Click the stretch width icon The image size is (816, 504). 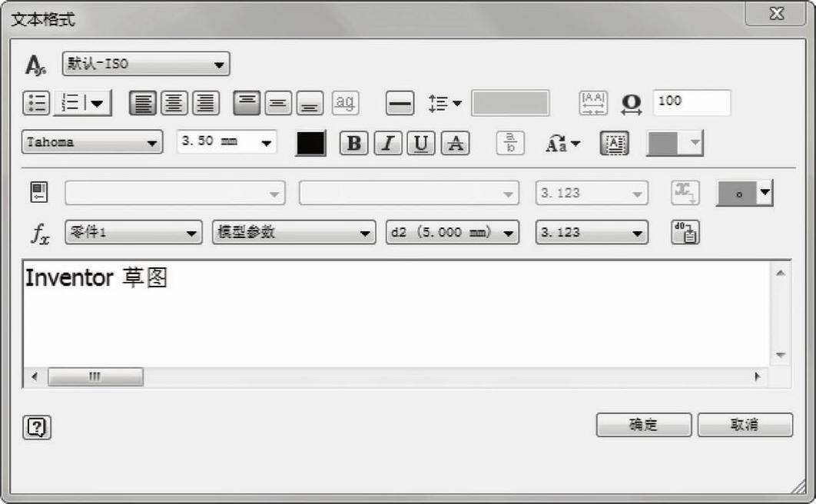pos(632,104)
